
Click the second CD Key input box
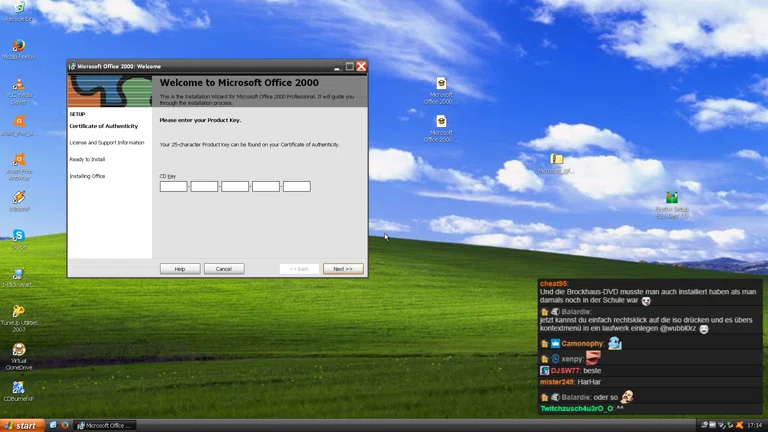[204, 186]
